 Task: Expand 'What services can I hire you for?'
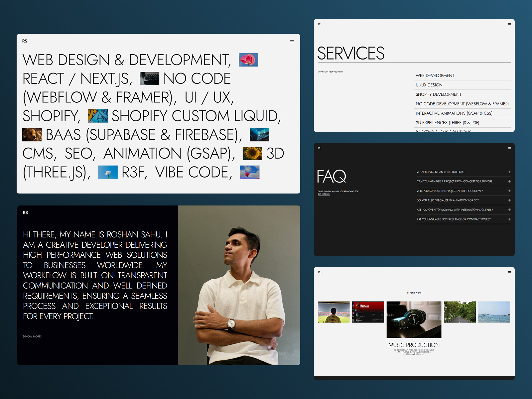pos(464,172)
